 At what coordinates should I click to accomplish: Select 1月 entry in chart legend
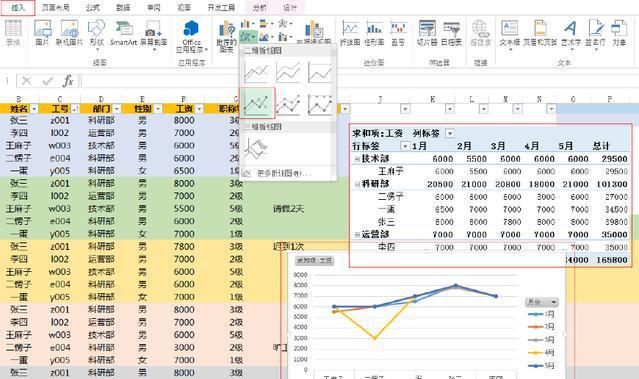(542, 314)
